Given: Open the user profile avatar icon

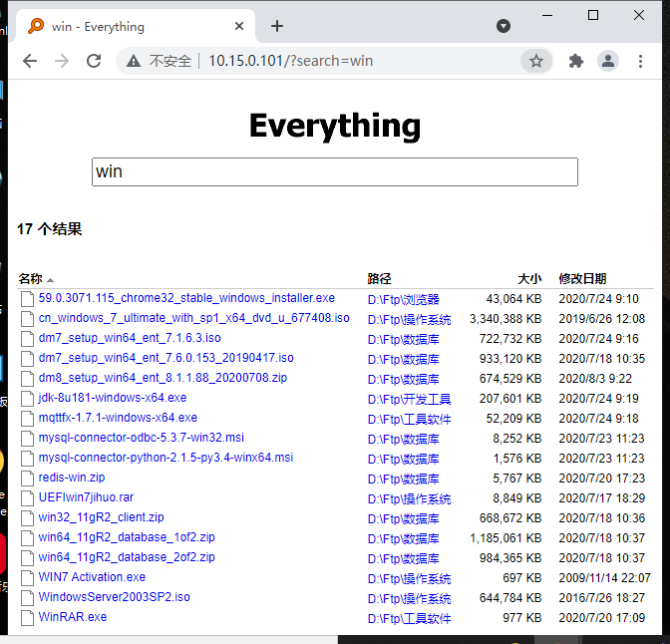Looking at the screenshot, I should point(608,61).
